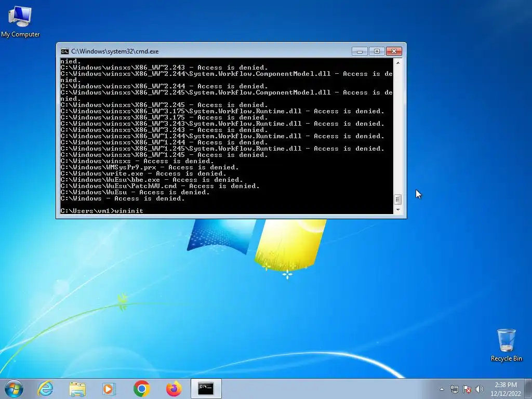This screenshot has width=532, height=399.
Task: Maximize the cmd.exe window
Action: tap(377, 51)
